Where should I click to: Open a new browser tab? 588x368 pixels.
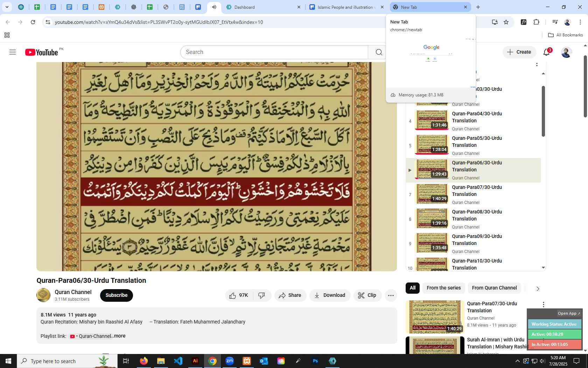478,7
